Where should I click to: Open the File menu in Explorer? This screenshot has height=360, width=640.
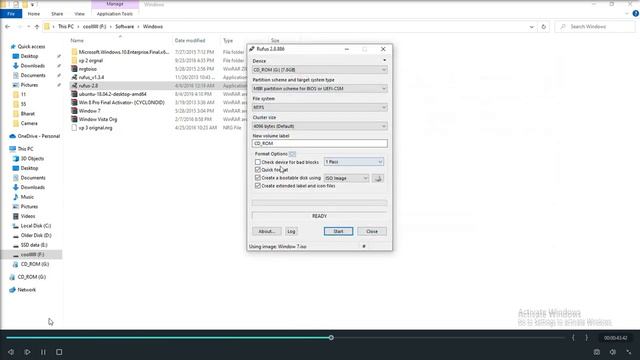pyautogui.click(x=11, y=14)
